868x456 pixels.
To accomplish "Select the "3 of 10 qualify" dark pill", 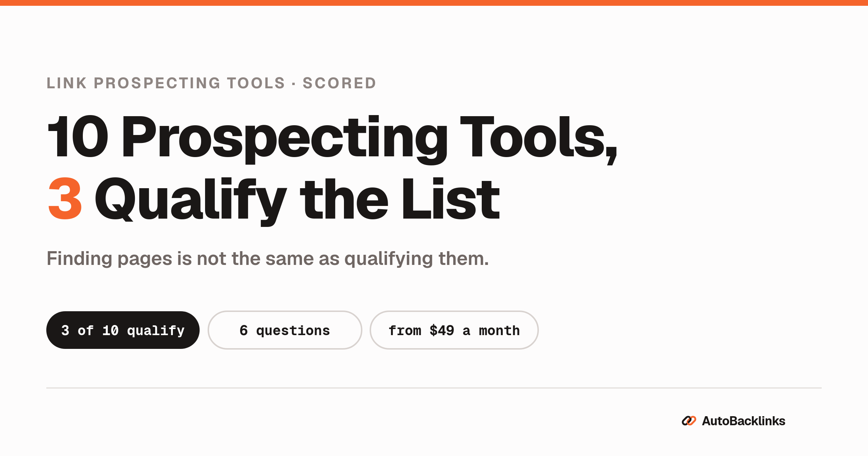I will pyautogui.click(x=123, y=330).
